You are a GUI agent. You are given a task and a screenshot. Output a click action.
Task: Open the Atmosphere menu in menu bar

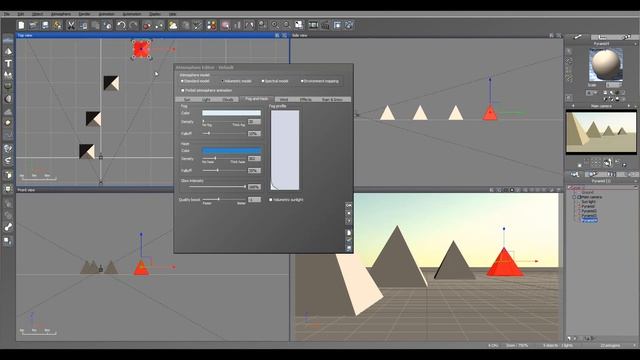(61, 14)
